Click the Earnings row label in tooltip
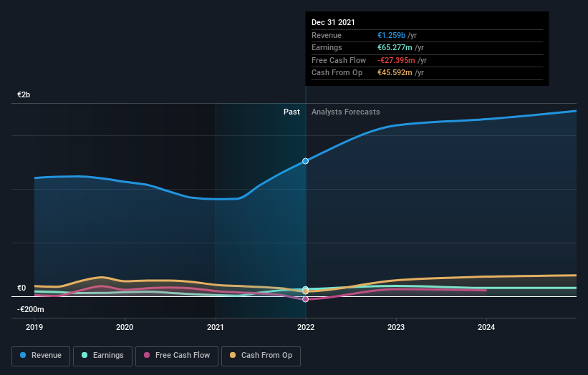Image resolution: width=588 pixels, height=375 pixels. (x=327, y=47)
